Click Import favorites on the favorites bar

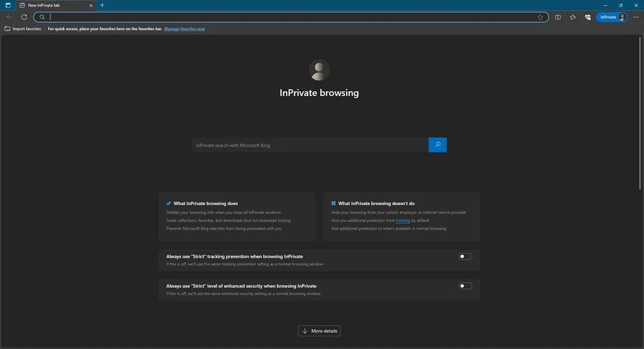[x=22, y=28]
